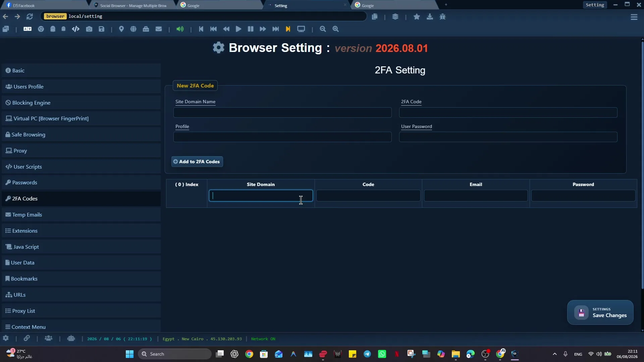The width and height of the screenshot is (644, 362).
Task: Open the hamburger menu at top right
Action: pyautogui.click(x=634, y=17)
